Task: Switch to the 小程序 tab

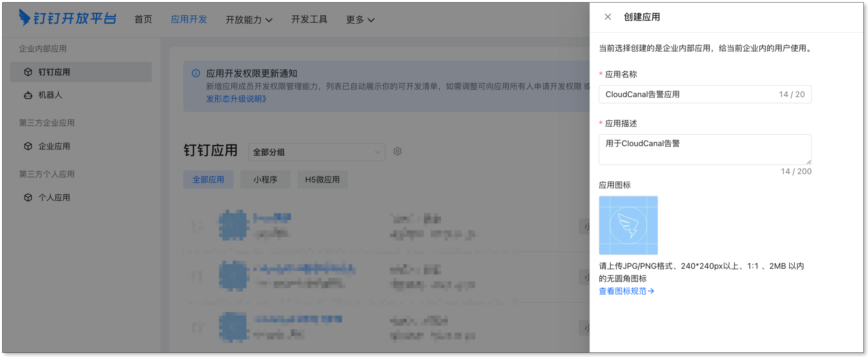Action: (x=265, y=180)
